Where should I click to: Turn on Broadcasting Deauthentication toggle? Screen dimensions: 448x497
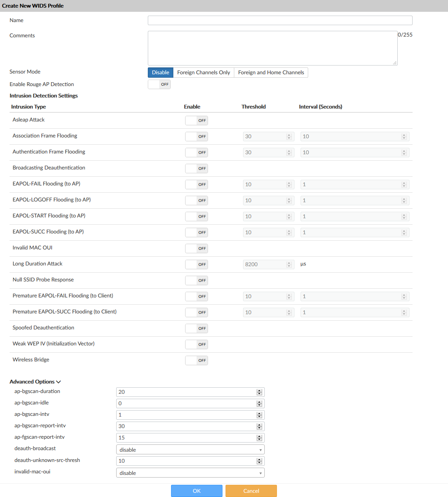(197, 168)
